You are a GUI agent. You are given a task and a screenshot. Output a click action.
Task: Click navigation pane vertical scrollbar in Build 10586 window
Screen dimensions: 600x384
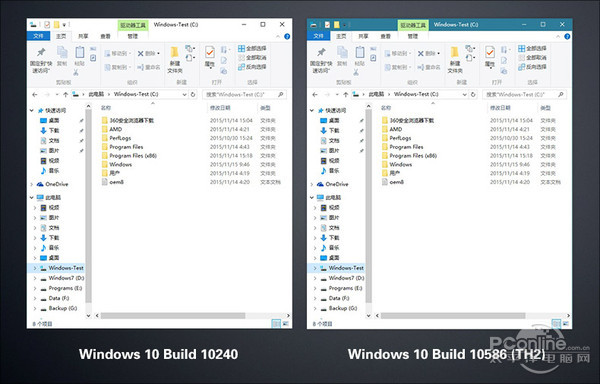pyautogui.click(x=368, y=206)
